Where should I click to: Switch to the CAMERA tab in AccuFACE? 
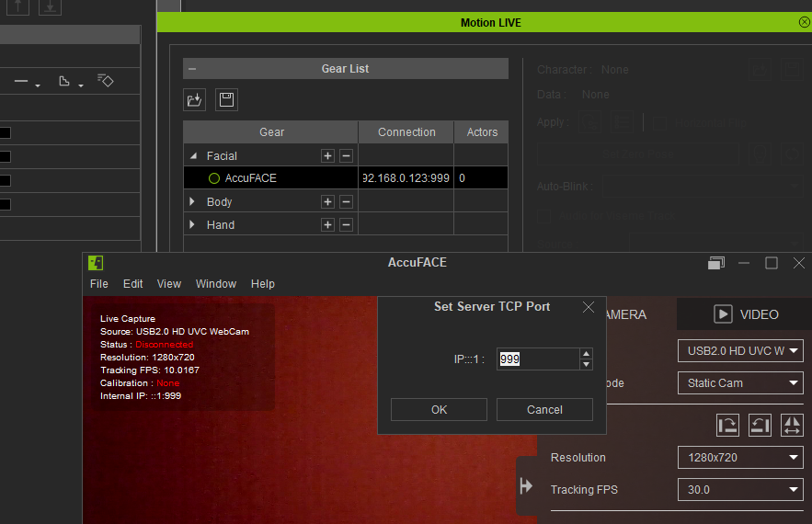pos(624,314)
